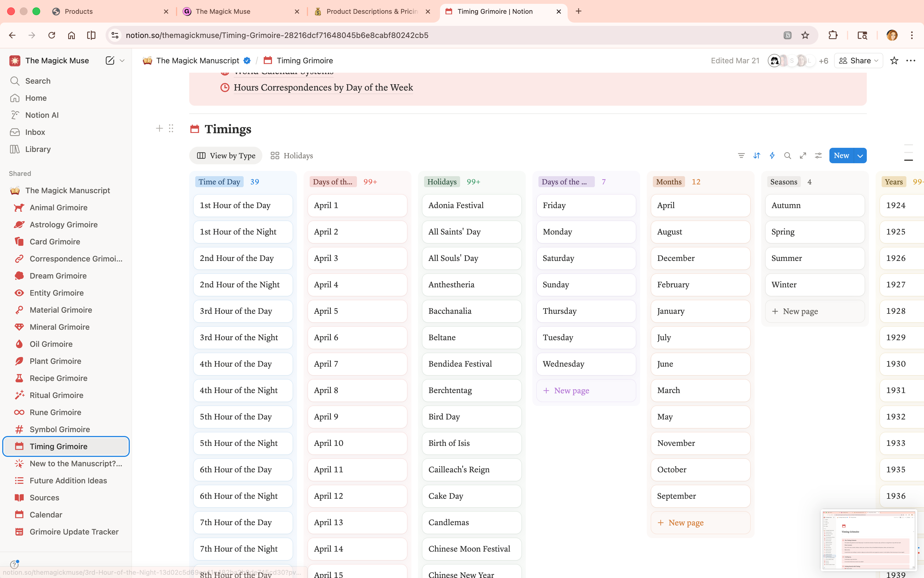Open the automations lightning icon
Viewport: 924px width, 578px height.
[x=772, y=156]
